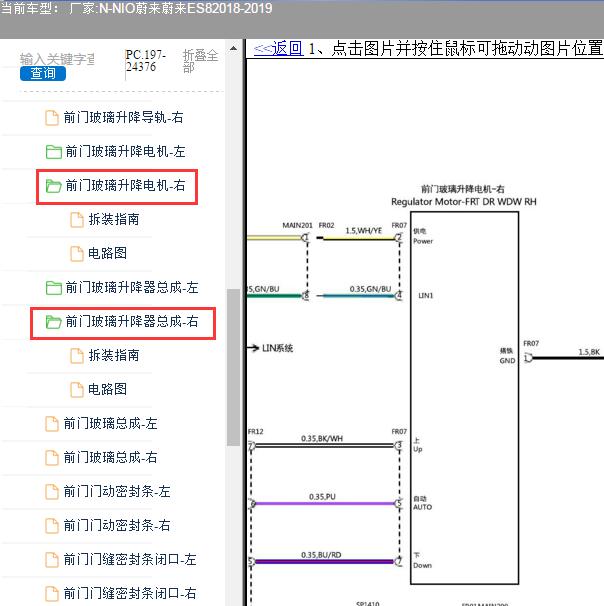
Task: Select 前门玻璃升降器总成-左 tree item
Action: pos(132,287)
